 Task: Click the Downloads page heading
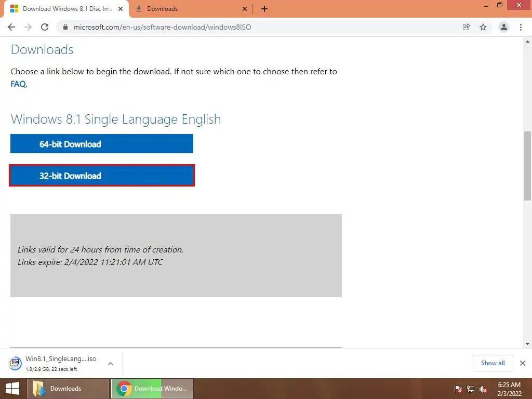pos(42,49)
